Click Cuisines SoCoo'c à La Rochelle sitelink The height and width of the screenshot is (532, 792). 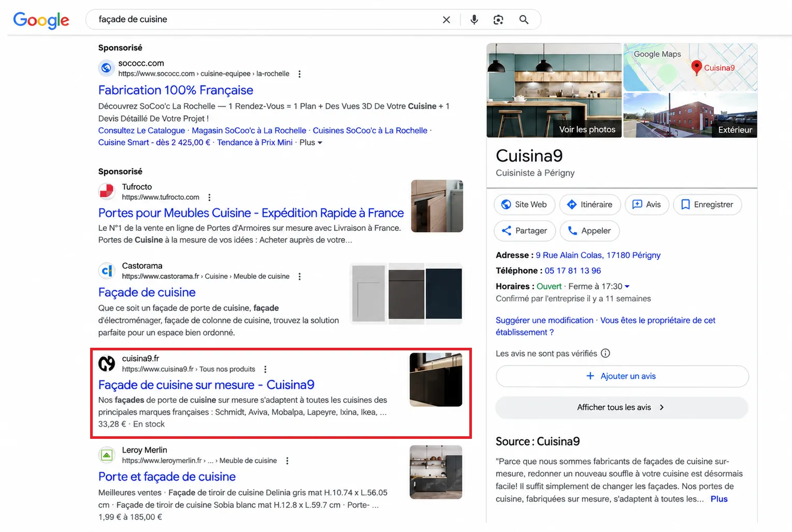click(x=370, y=130)
